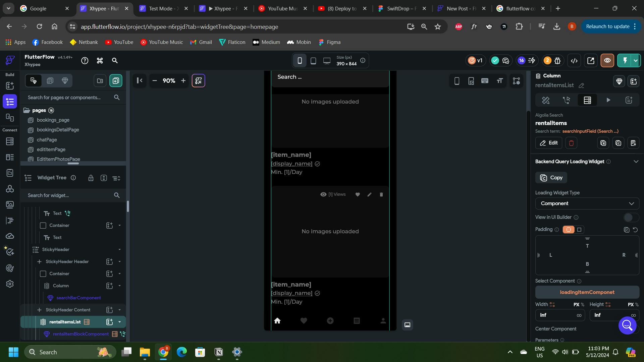
Task: Open Loading Widget Type dropdown
Action: [x=587, y=204]
